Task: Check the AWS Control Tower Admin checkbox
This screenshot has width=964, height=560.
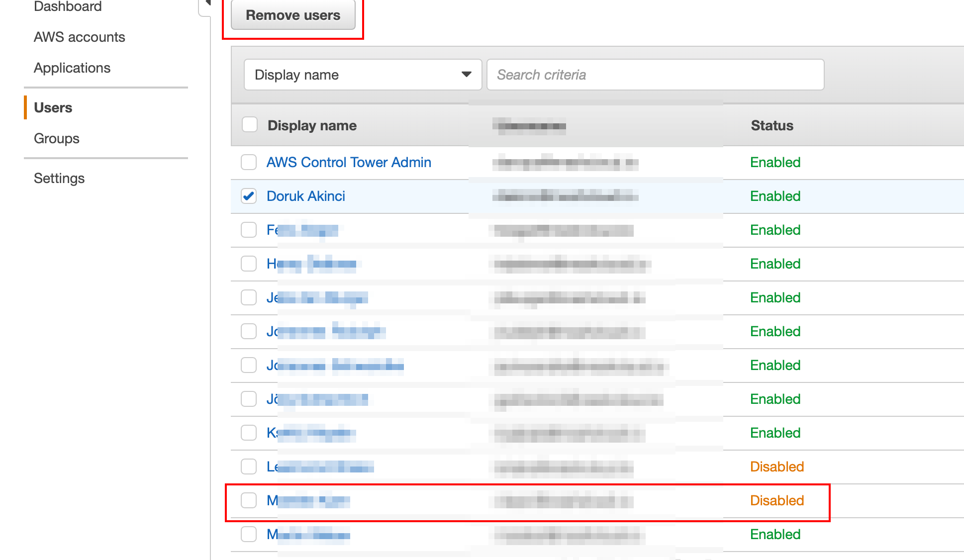Action: click(249, 162)
